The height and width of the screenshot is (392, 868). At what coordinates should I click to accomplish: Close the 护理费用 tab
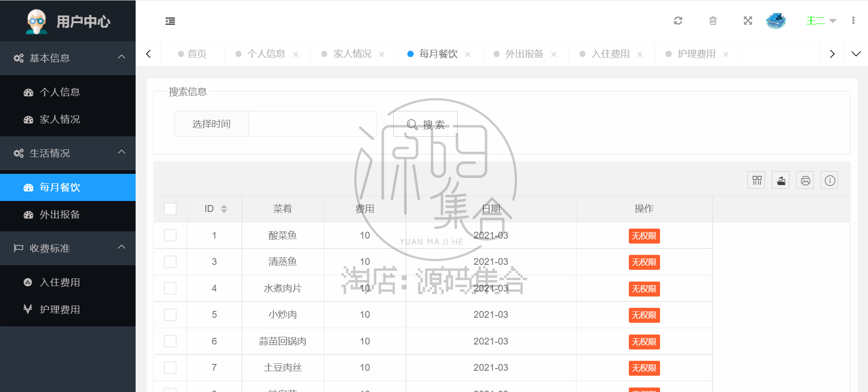tap(726, 54)
